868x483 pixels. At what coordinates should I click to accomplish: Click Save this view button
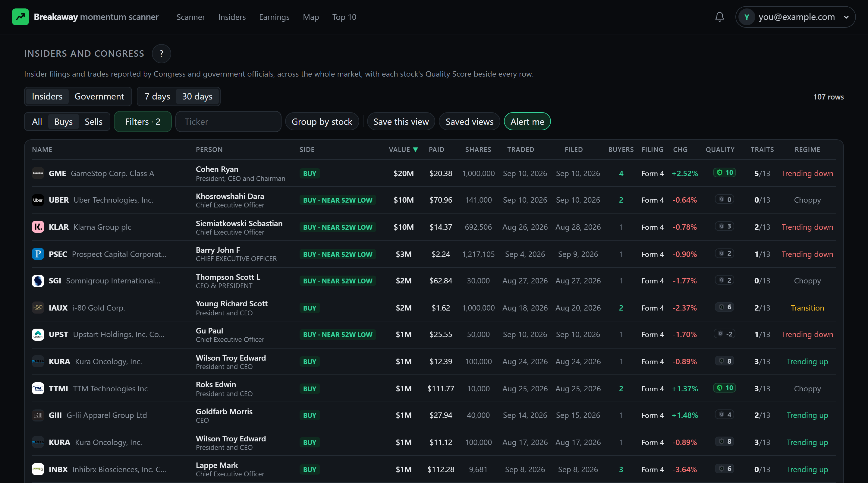pos(401,122)
